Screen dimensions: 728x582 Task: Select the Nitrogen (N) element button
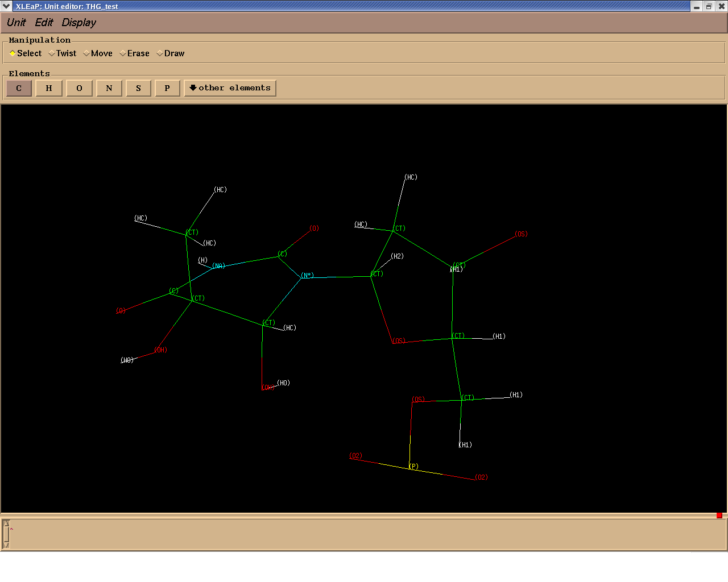[109, 88]
